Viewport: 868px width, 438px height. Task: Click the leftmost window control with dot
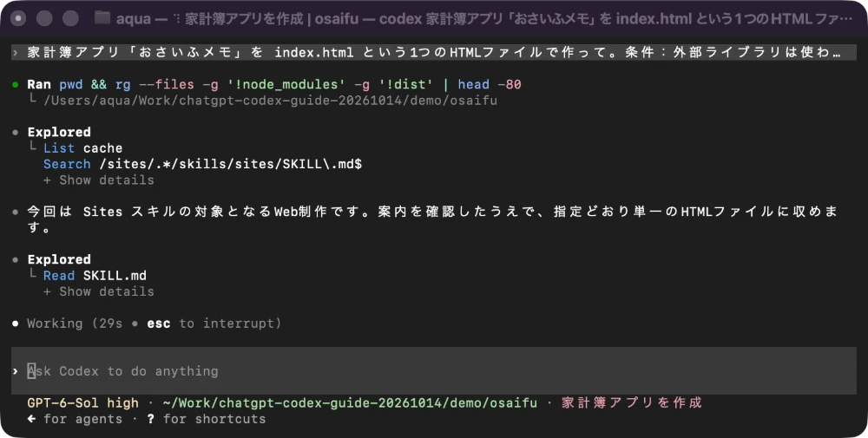click(19, 18)
